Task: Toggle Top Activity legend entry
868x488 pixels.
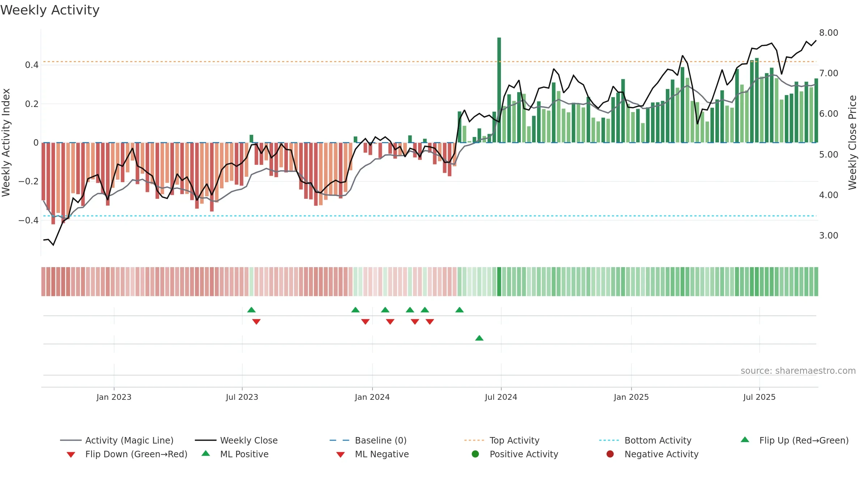Action: [502, 440]
